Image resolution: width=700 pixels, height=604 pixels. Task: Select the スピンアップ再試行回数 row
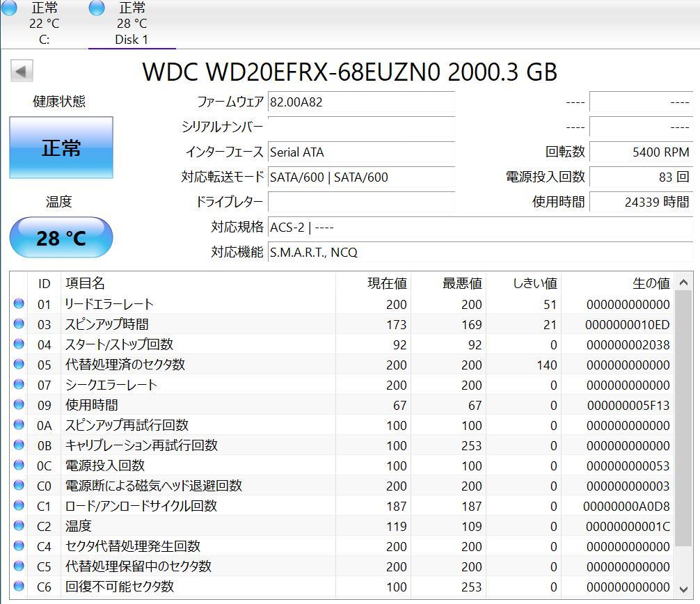(342, 425)
